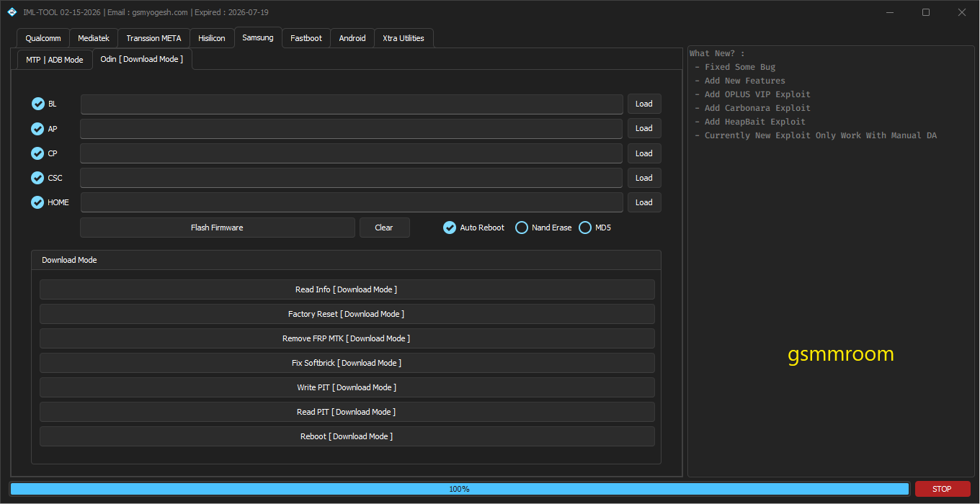980x504 pixels.
Task: Click the IML-TOOL app icon in title bar
Action: 12,12
